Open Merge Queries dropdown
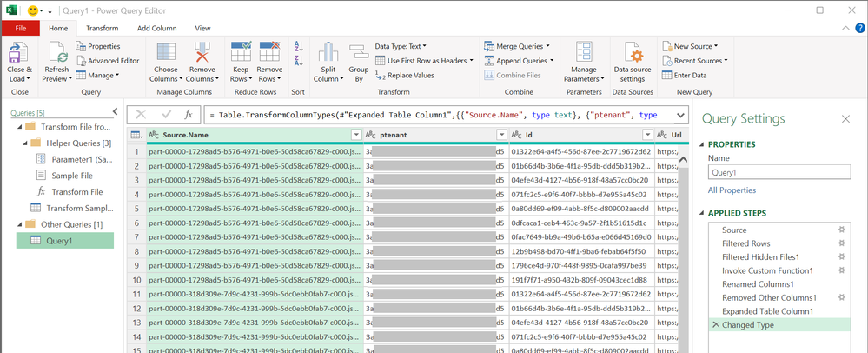The width and height of the screenshot is (868, 353). 517,47
